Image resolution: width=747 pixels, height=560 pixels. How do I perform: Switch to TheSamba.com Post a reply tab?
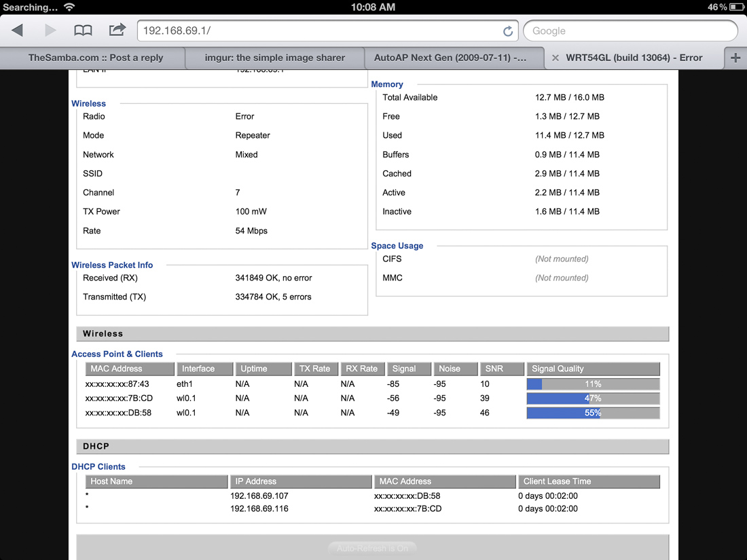95,58
